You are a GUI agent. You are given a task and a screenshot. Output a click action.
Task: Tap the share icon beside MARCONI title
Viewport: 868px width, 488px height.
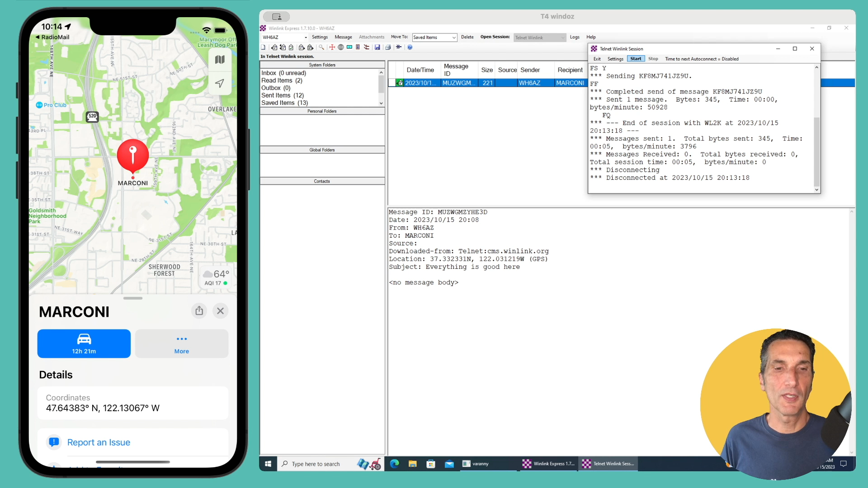tap(199, 311)
